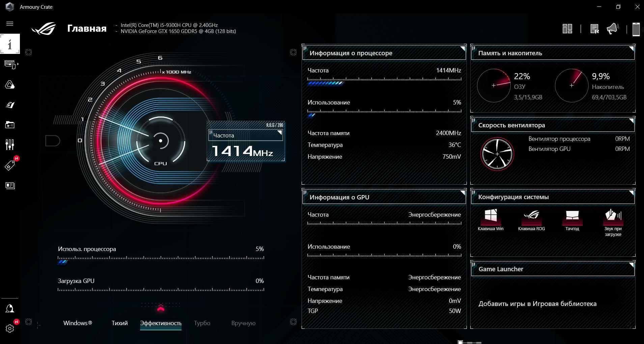Click the CPU speedometer gauge center
Viewport: 644px width, 344px height.
161,140
